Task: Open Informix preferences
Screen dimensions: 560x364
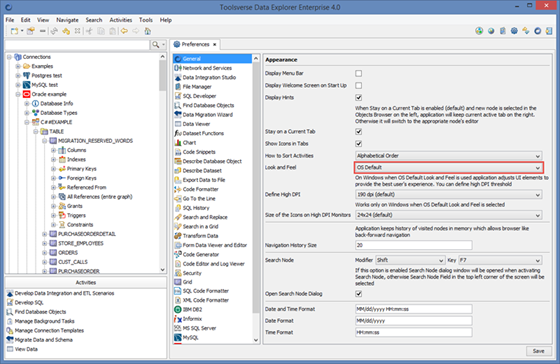Action: click(x=192, y=319)
